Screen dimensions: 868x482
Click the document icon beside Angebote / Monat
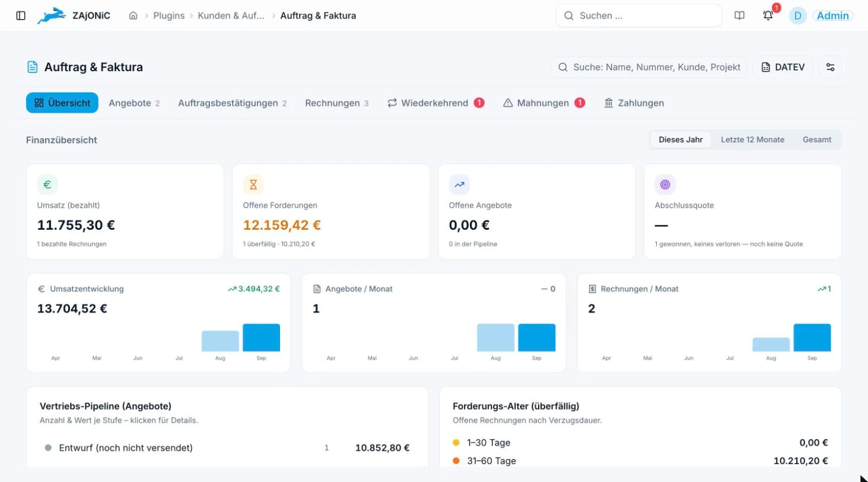click(x=317, y=289)
